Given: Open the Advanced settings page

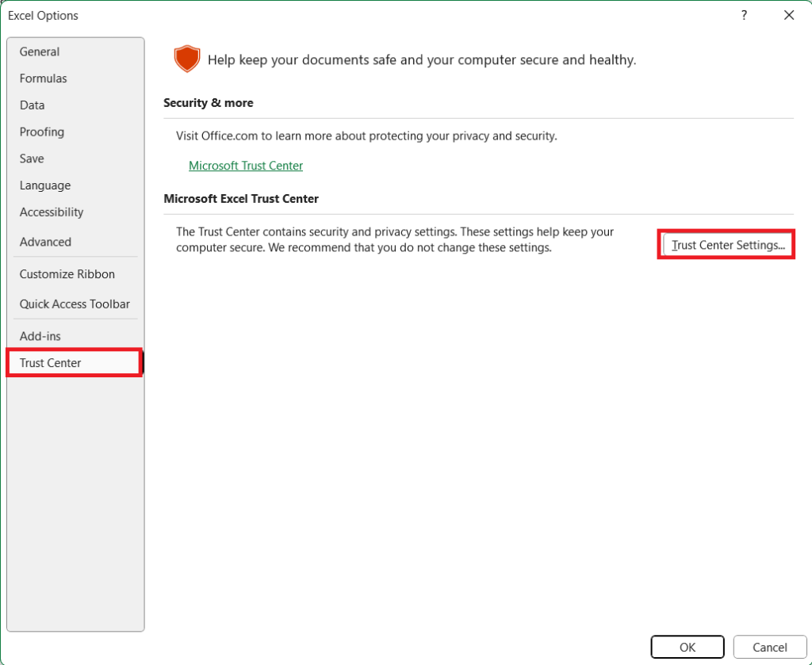Looking at the screenshot, I should click(x=45, y=242).
